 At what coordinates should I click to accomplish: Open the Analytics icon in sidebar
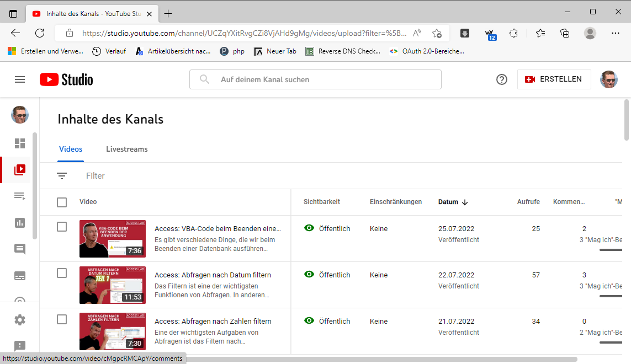20,223
